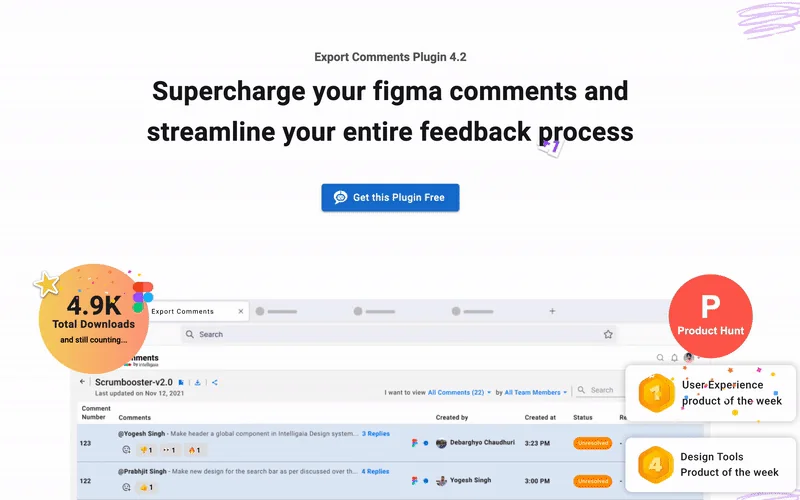Bookmark the page with the star icon
The height and width of the screenshot is (500, 800).
click(x=608, y=334)
